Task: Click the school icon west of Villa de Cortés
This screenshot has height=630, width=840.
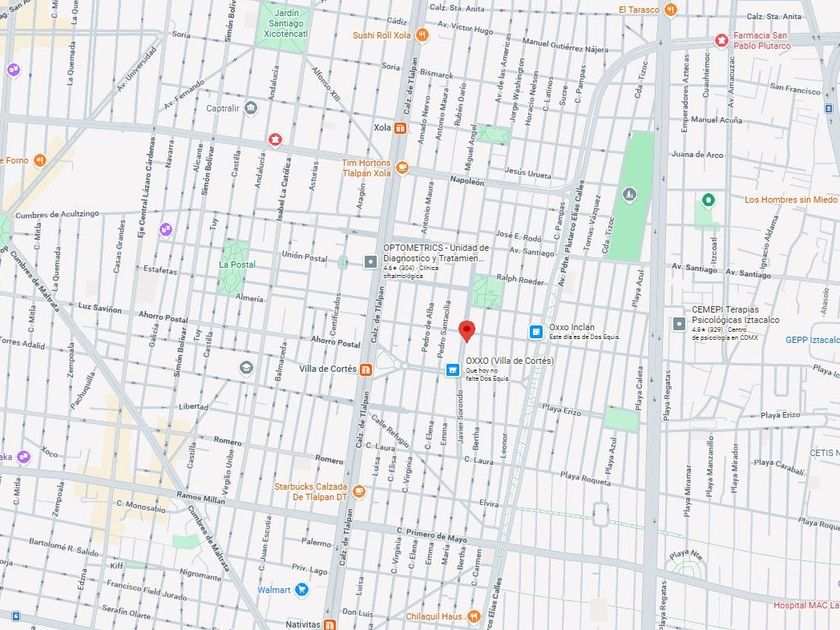Action: point(246,368)
